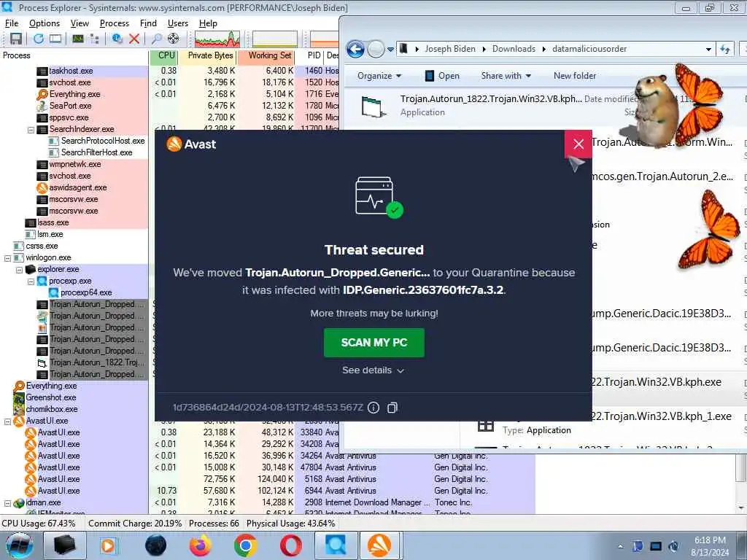The image size is (747, 560).
Task: Click the Explorer Back navigation button
Action: tap(355, 49)
